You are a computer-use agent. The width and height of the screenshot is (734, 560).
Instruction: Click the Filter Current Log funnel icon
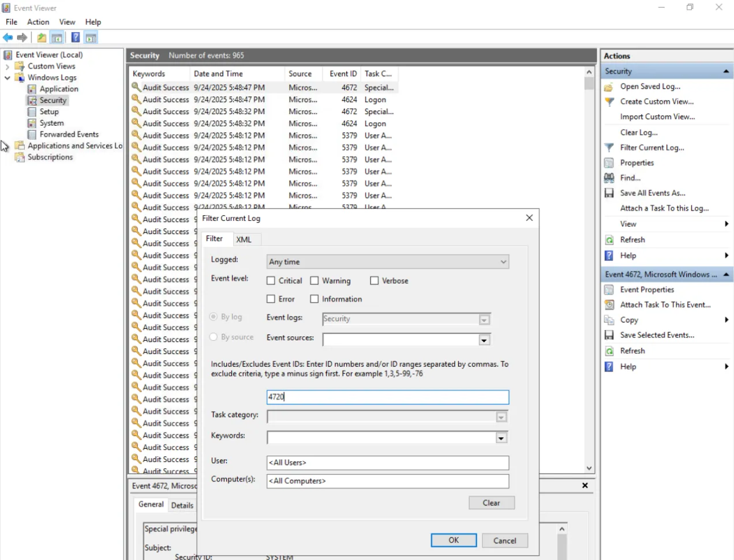point(609,148)
